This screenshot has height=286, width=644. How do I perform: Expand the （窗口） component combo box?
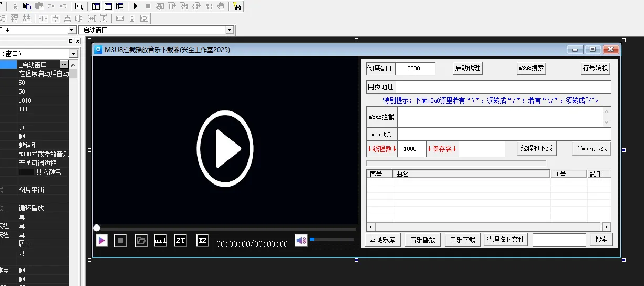pos(74,54)
